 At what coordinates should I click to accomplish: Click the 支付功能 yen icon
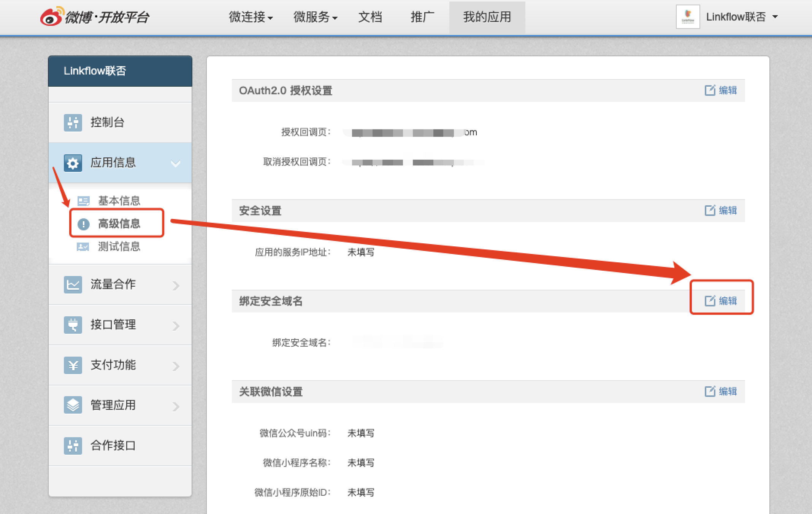pyautogui.click(x=73, y=365)
